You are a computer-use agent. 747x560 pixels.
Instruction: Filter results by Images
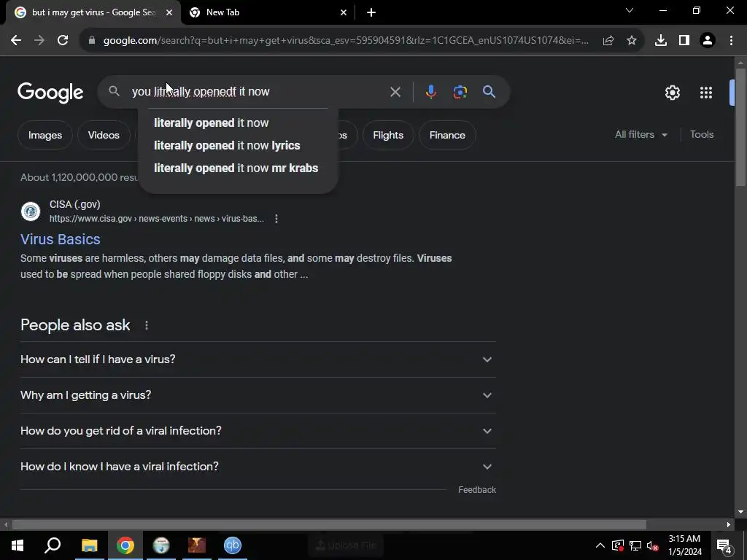click(x=45, y=135)
